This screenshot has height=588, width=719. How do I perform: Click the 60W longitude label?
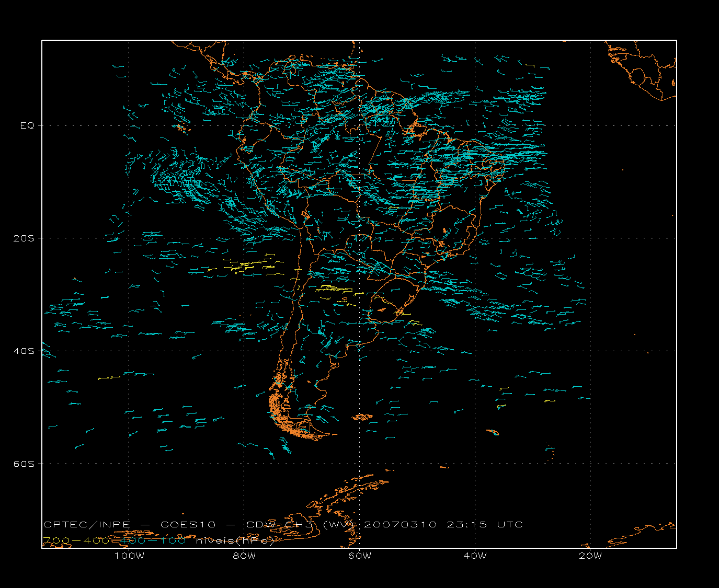coord(360,556)
